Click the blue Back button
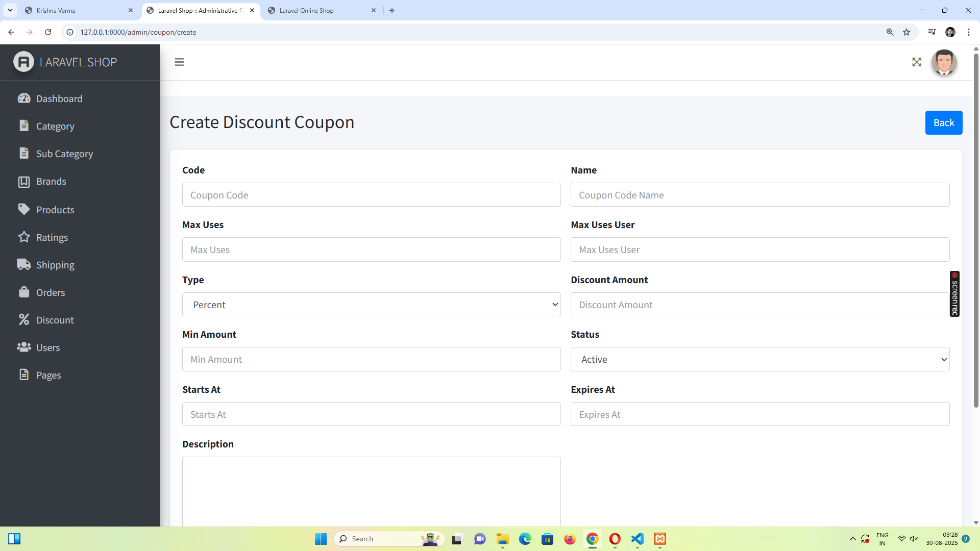Screen dimensions: 980x551 tap(944, 122)
